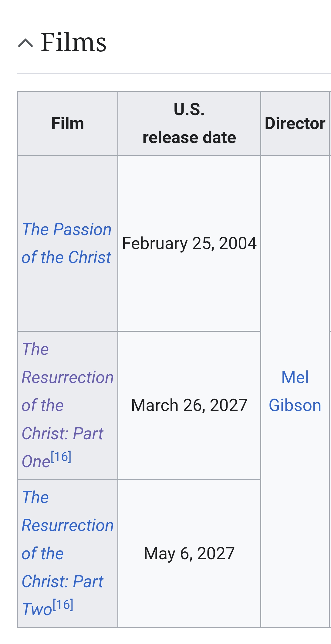Open The Passion of the Christ link
The height and width of the screenshot is (644, 331).
coord(67,243)
